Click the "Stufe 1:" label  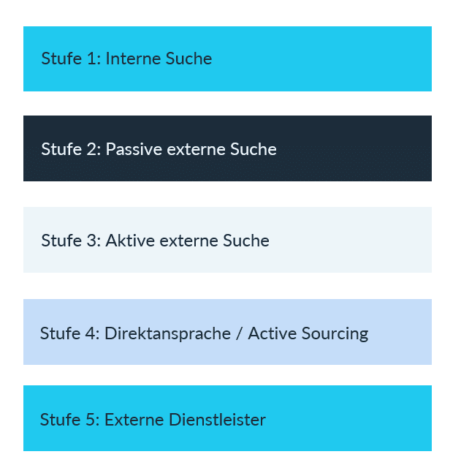[70, 59]
